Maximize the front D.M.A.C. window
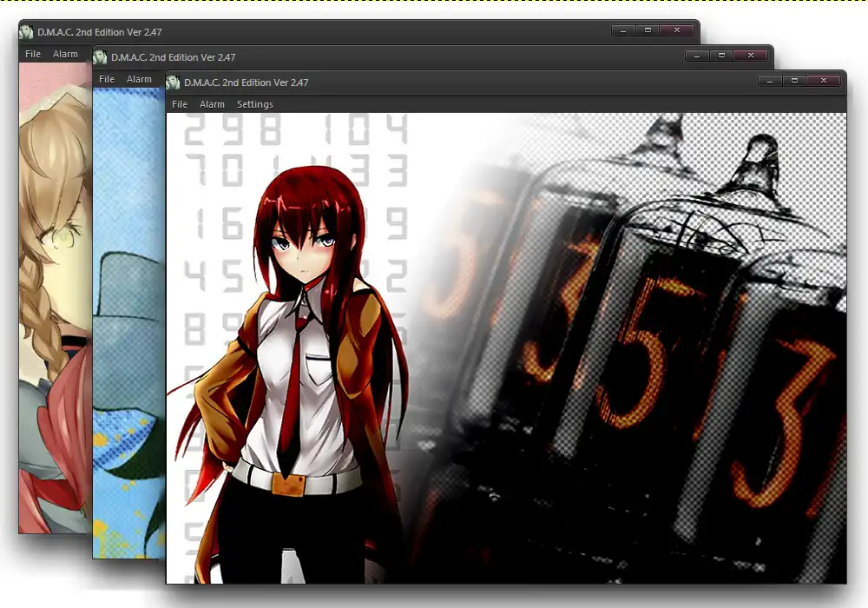Image resolution: width=868 pixels, height=608 pixels. (794, 81)
